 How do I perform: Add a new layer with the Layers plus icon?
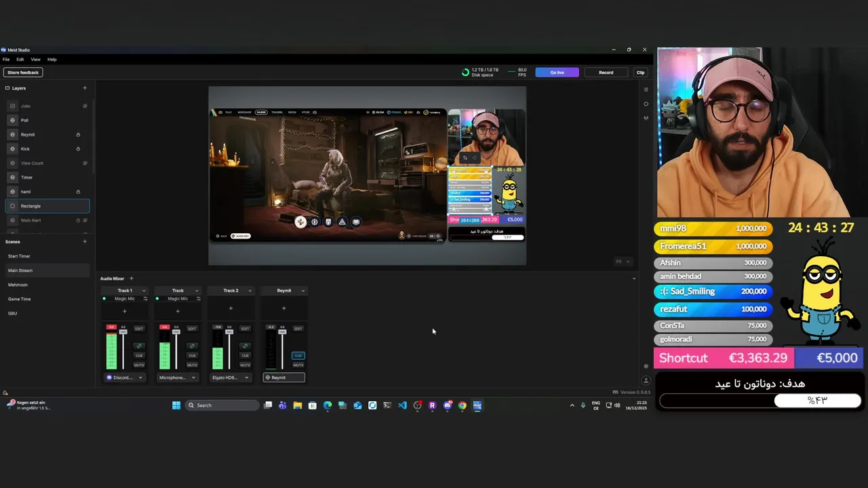pyautogui.click(x=85, y=87)
